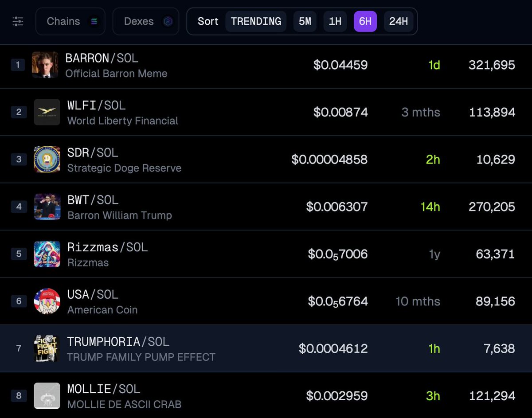Click the 321,695 count value
The image size is (532, 418).
tap(492, 65)
